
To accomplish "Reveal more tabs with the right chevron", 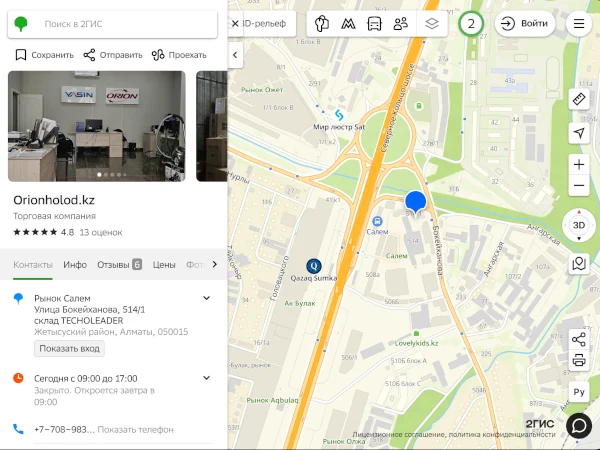I will [215, 264].
